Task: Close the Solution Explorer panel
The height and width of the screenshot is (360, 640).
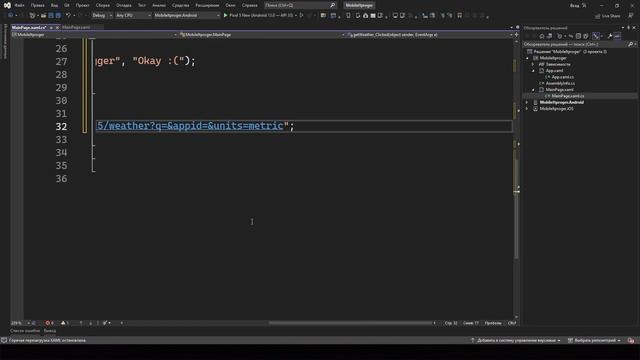Action: click(634, 28)
